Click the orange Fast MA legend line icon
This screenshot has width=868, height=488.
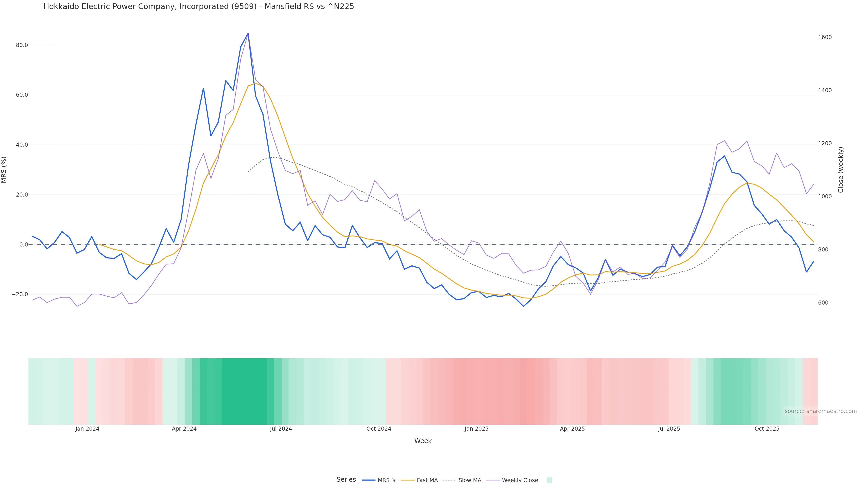tap(408, 480)
